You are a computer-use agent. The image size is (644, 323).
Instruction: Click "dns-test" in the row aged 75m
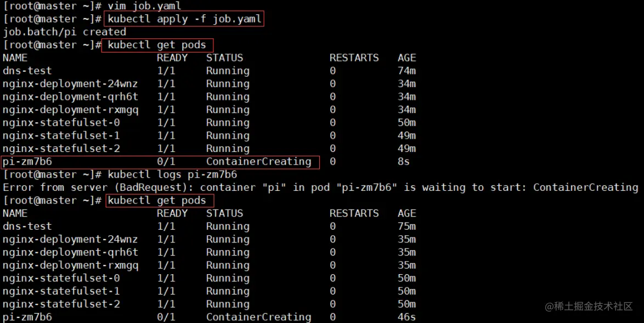27,226
